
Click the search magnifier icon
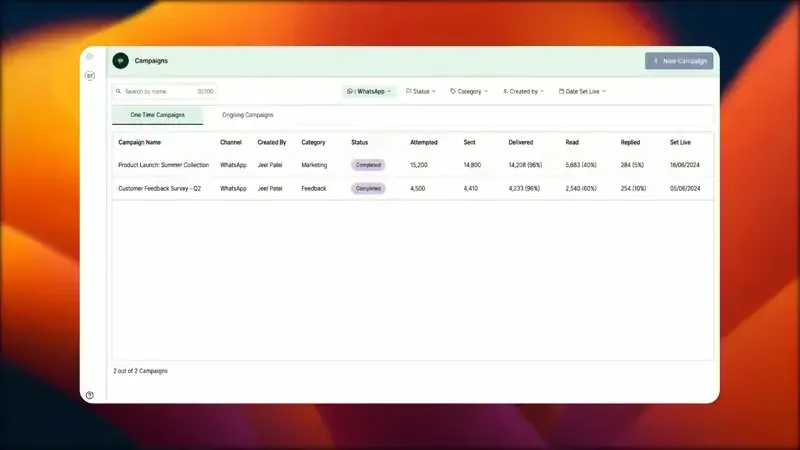tap(118, 91)
